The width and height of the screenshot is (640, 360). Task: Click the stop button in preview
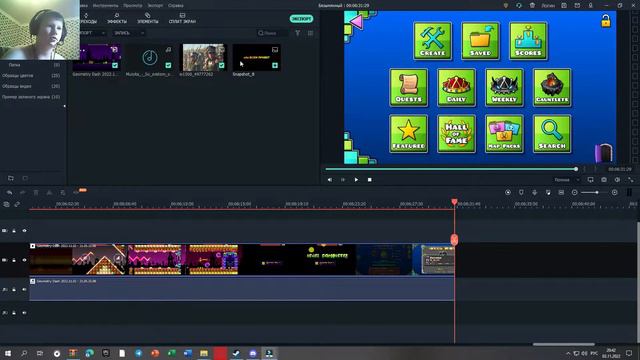(x=370, y=180)
